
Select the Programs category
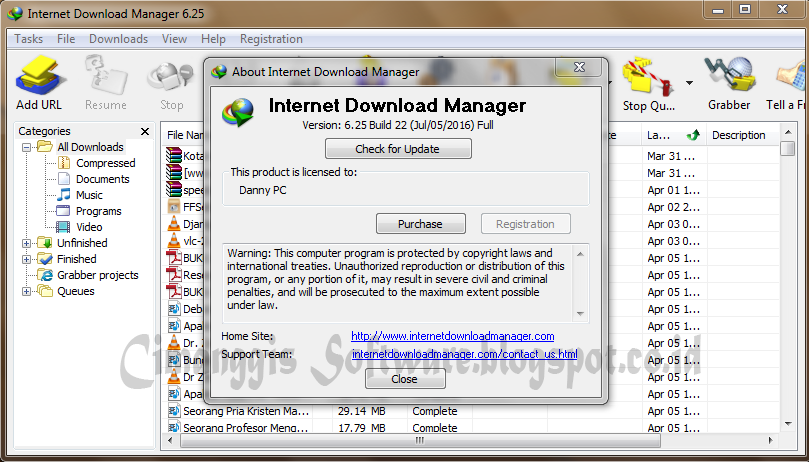click(98, 211)
